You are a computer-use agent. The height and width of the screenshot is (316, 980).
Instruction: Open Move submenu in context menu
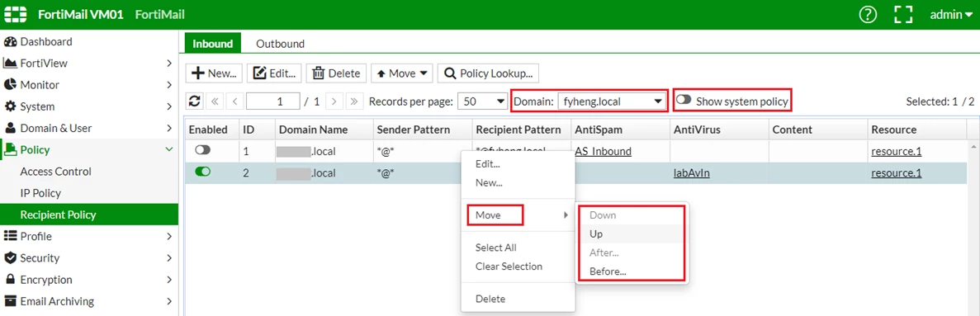point(518,215)
